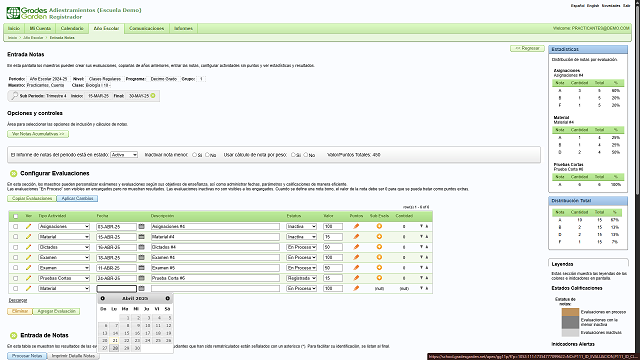Check the Dictados #4 row checkbox
640x360 pixels.
(16, 247)
